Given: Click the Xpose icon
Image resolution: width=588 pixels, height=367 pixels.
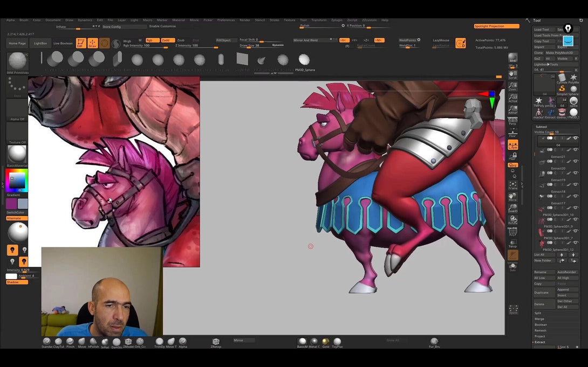Looking at the screenshot, I should coord(514,310).
